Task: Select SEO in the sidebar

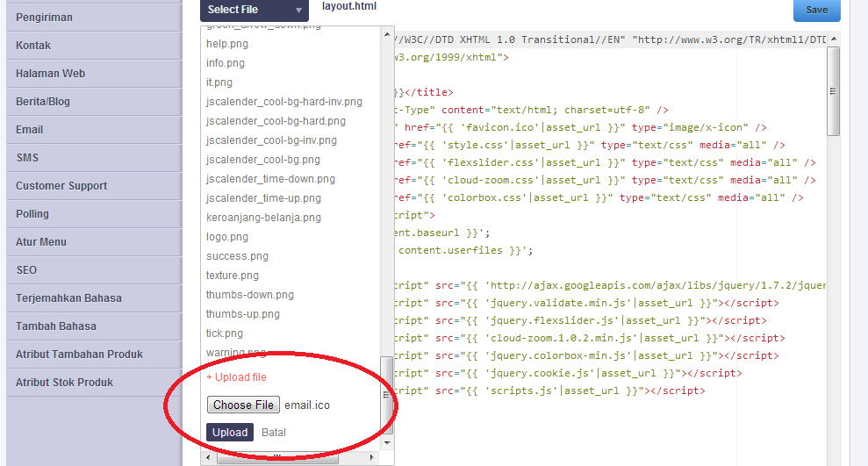Action: point(26,270)
